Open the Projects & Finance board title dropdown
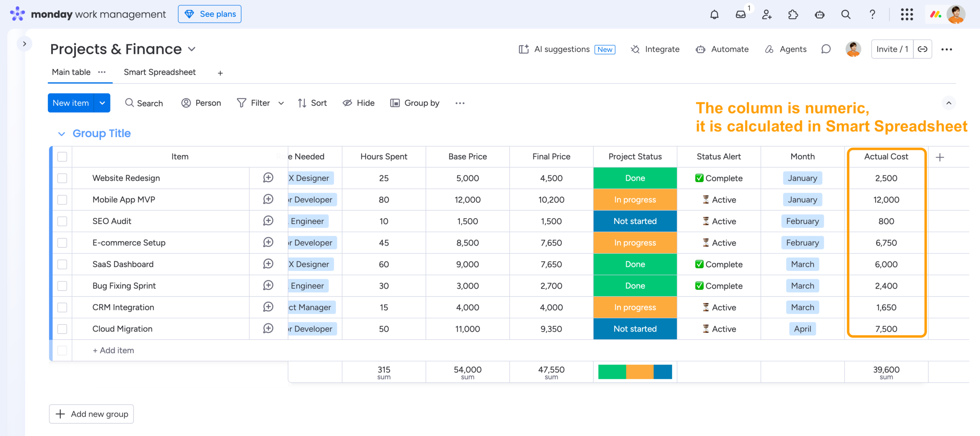Viewport: 980px width, 436px height. tap(192, 49)
